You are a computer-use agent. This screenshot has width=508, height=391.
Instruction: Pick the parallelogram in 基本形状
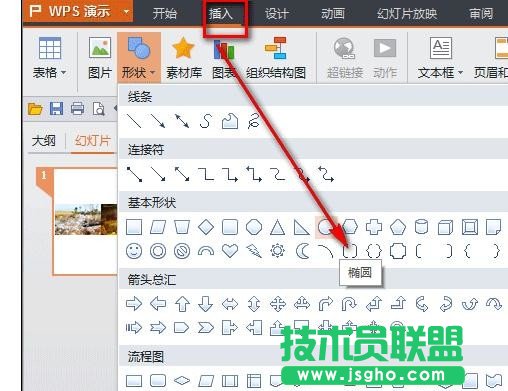[158, 227]
